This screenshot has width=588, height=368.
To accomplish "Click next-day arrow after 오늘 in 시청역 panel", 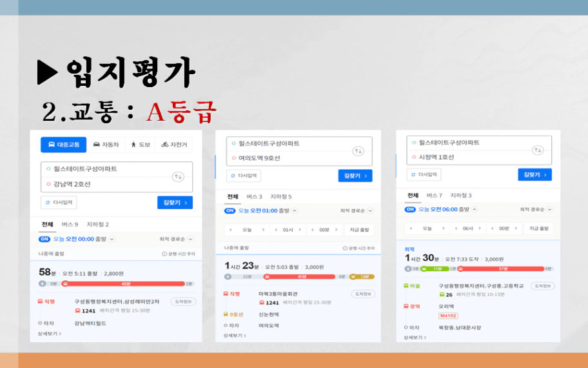I will [x=443, y=229].
